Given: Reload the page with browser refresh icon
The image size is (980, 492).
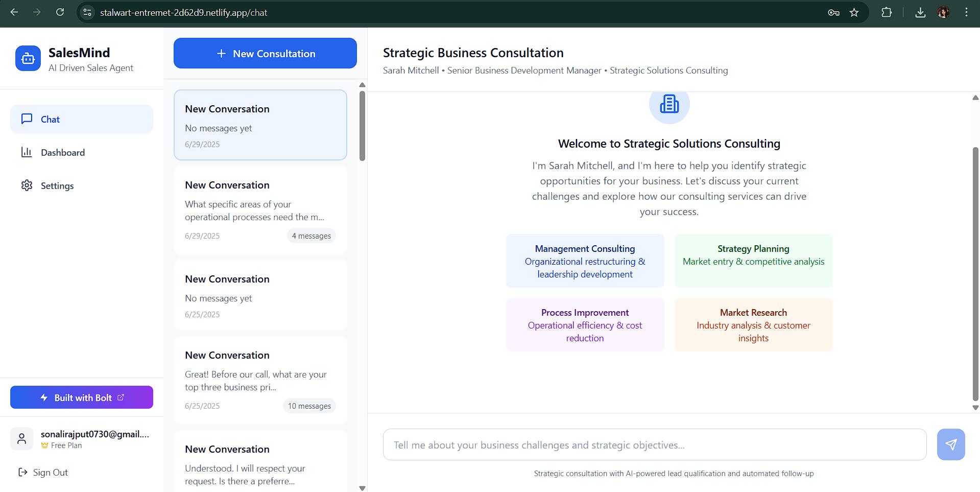Looking at the screenshot, I should tap(60, 12).
